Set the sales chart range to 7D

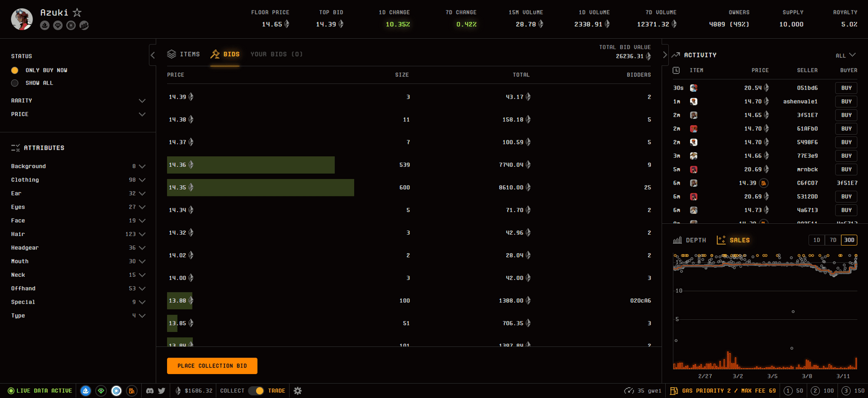[833, 240]
